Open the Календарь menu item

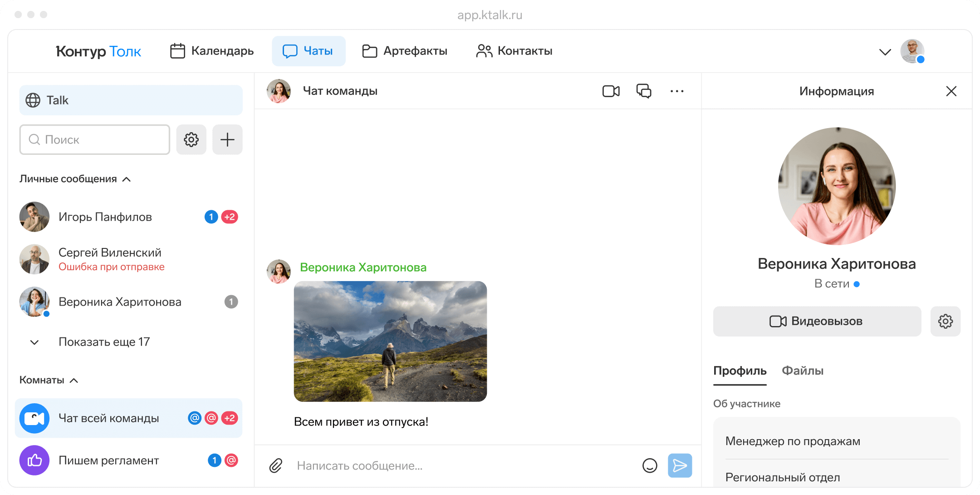(212, 51)
